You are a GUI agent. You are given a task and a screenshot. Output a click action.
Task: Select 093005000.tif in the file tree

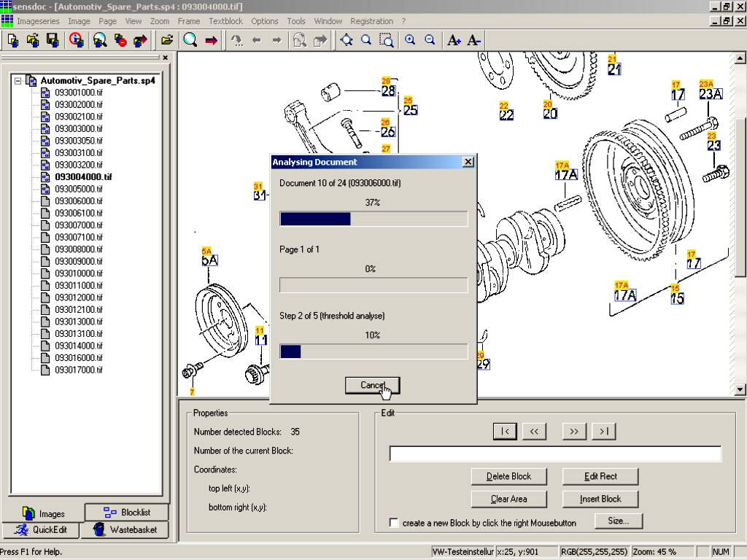pos(79,189)
